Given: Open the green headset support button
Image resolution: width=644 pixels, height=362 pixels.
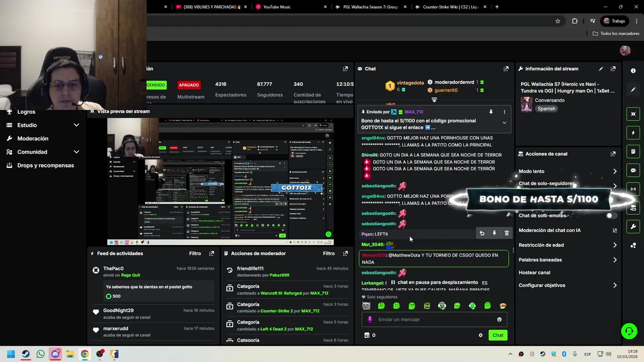Looking at the screenshot, I should pyautogui.click(x=629, y=331).
